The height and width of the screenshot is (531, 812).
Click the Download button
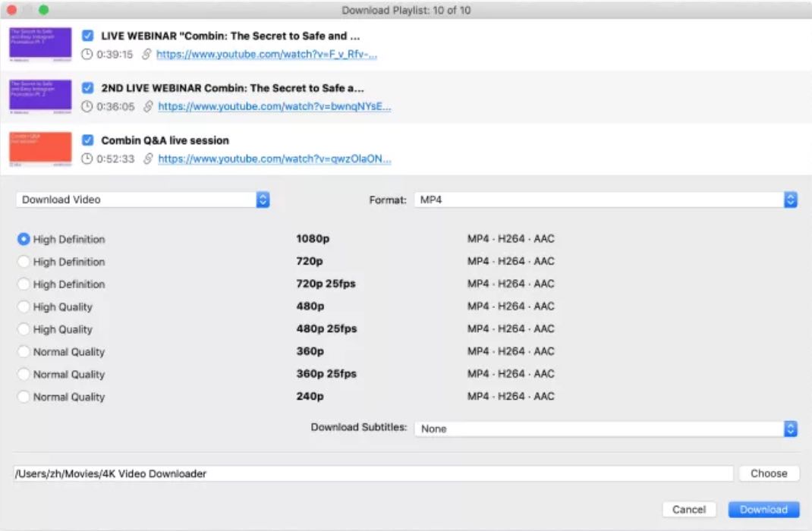coord(763,509)
